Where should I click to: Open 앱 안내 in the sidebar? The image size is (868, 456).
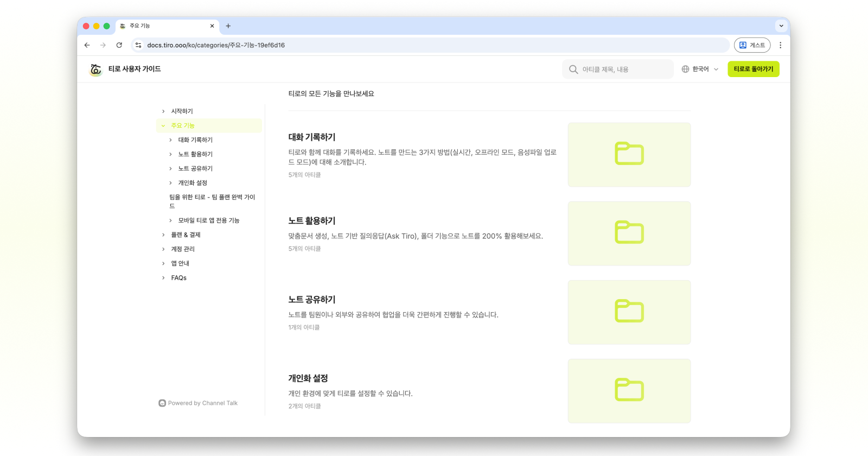[180, 263]
